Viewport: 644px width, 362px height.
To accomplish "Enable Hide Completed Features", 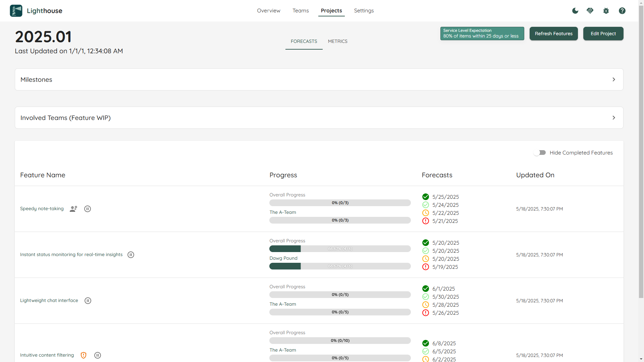I will 540,153.
